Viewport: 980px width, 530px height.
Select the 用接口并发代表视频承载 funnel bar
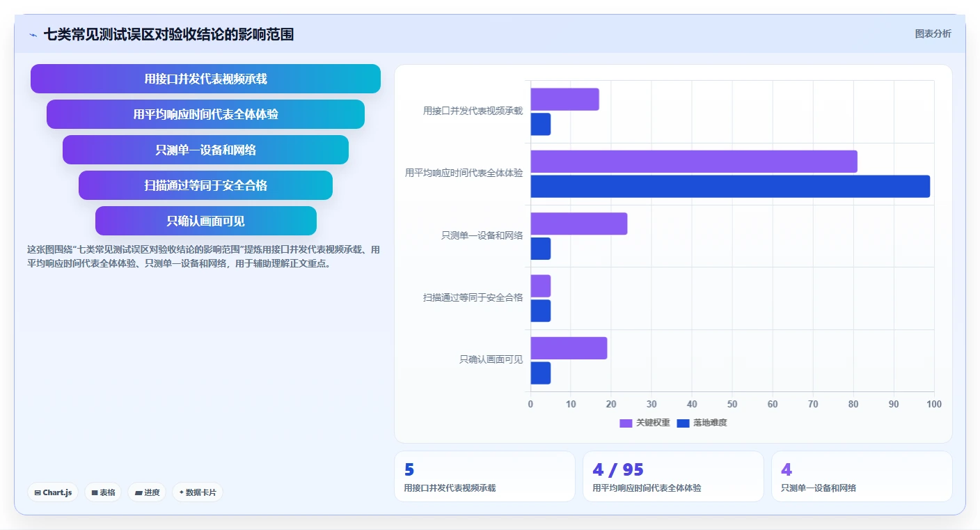pos(205,79)
